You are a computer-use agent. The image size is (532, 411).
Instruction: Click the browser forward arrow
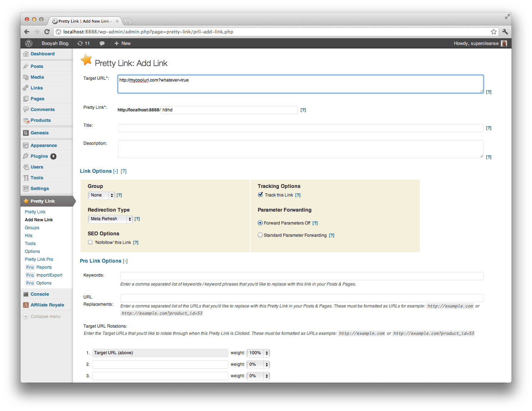[37, 32]
